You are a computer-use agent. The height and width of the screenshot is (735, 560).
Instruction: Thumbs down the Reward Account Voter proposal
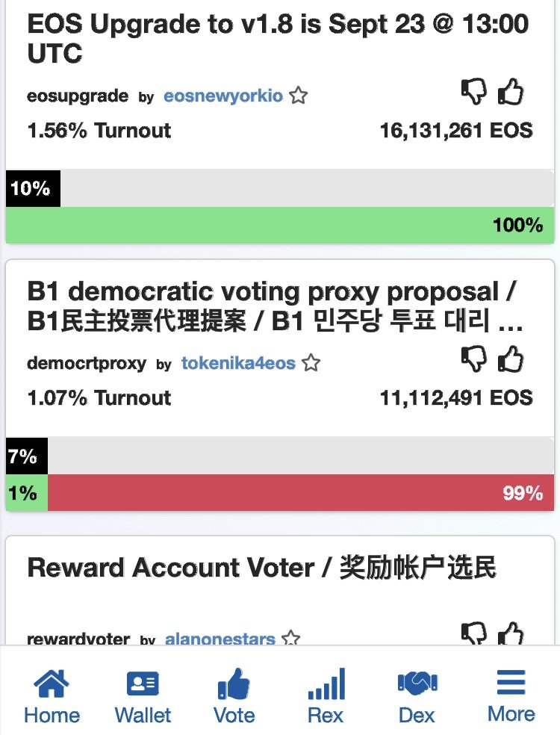coord(474,635)
